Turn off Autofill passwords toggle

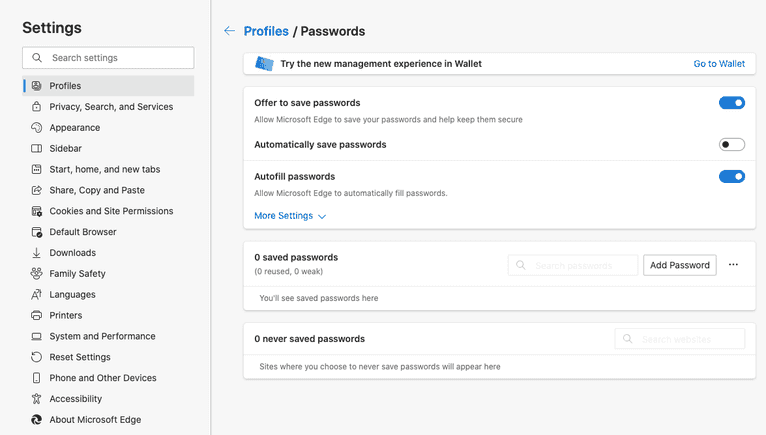pos(732,177)
